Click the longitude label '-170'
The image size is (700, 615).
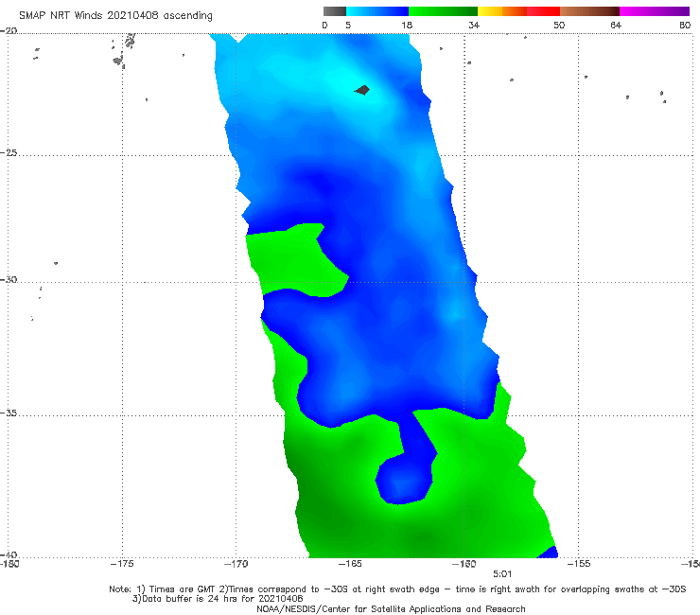(236, 564)
